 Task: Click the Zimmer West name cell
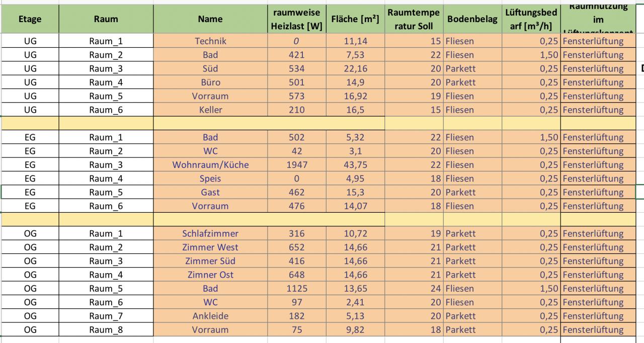(x=210, y=247)
